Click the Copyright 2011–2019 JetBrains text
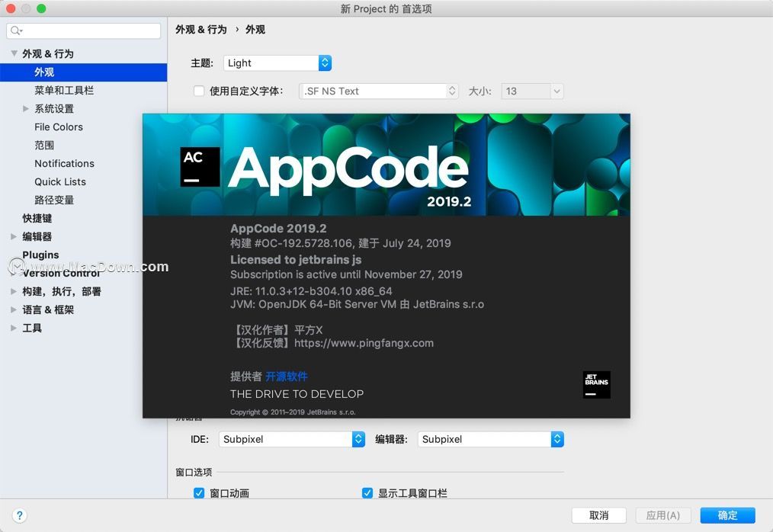 (293, 412)
